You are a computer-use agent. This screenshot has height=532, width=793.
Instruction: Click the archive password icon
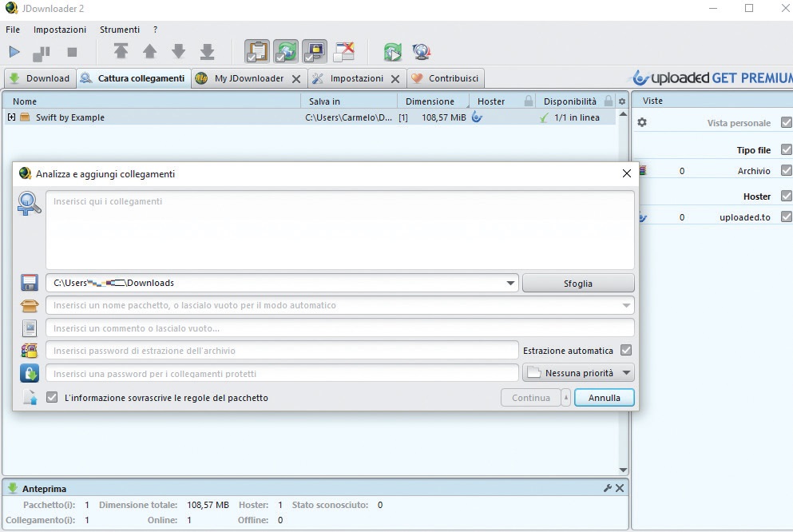pyautogui.click(x=30, y=351)
